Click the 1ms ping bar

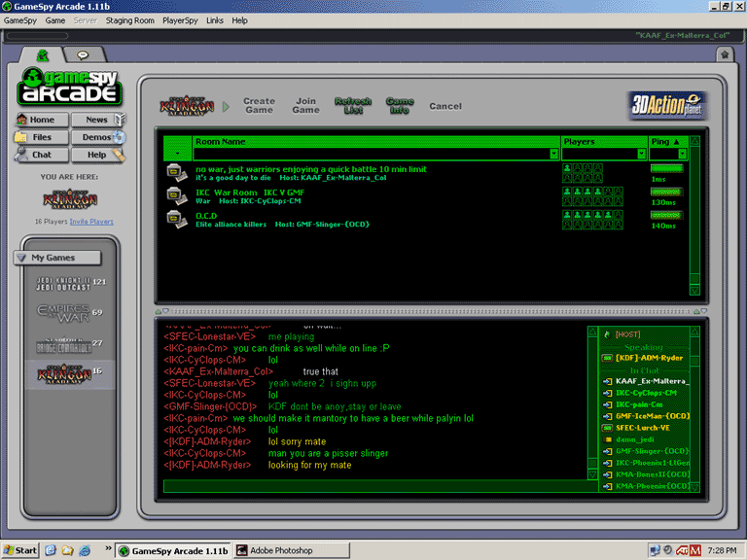pos(667,168)
